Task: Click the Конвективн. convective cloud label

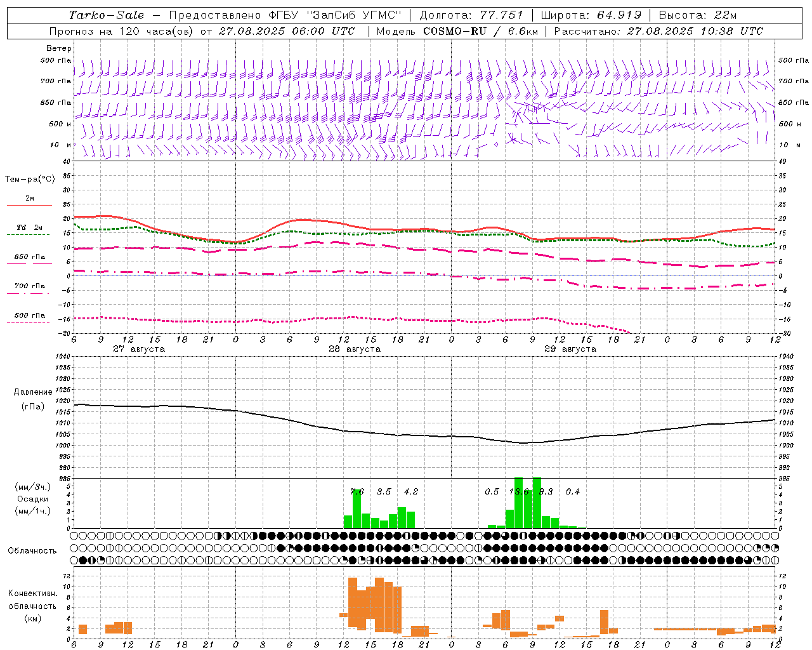Action: coord(32,594)
